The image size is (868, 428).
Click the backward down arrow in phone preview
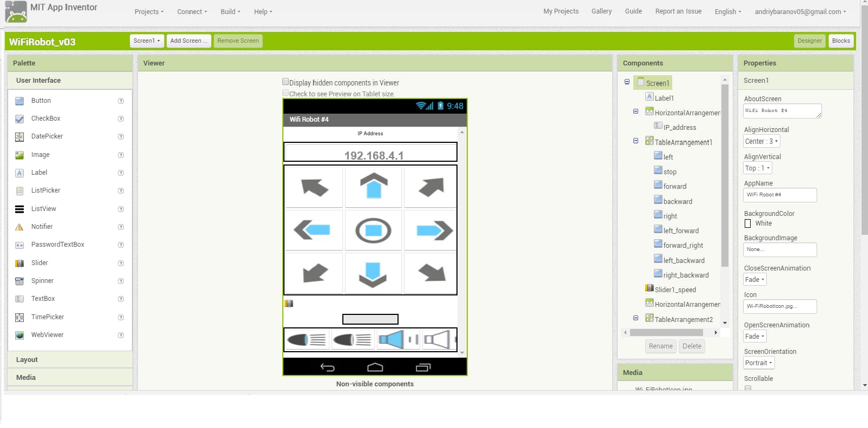point(373,273)
